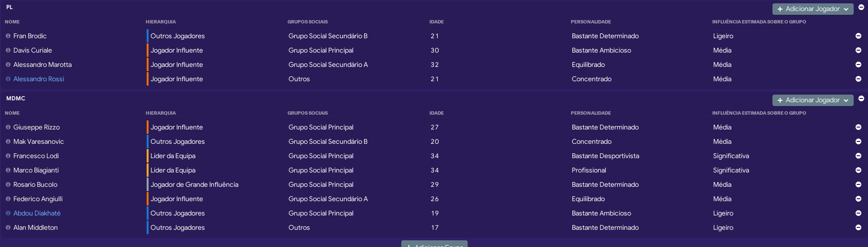
Task: Open Abdou Diakhaté player profile link
Action: (37, 213)
